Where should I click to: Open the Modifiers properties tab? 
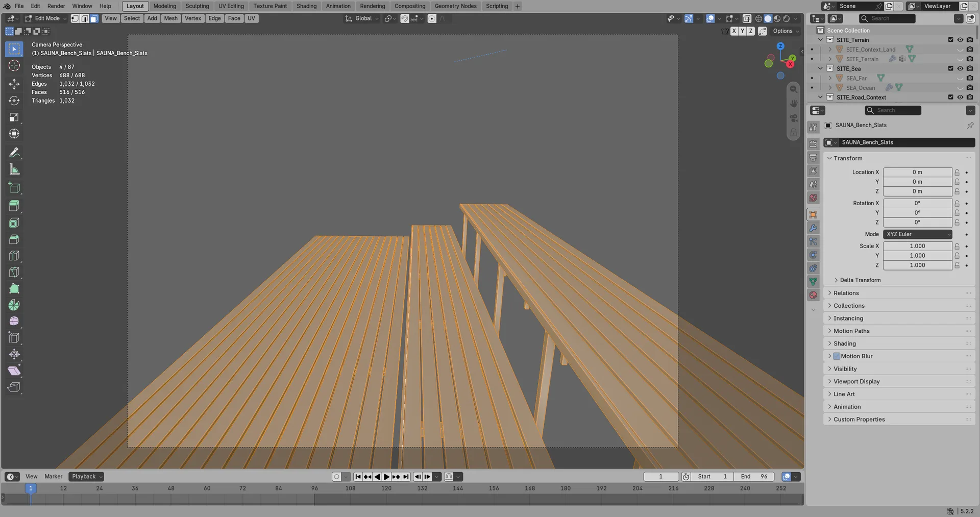[813, 228]
